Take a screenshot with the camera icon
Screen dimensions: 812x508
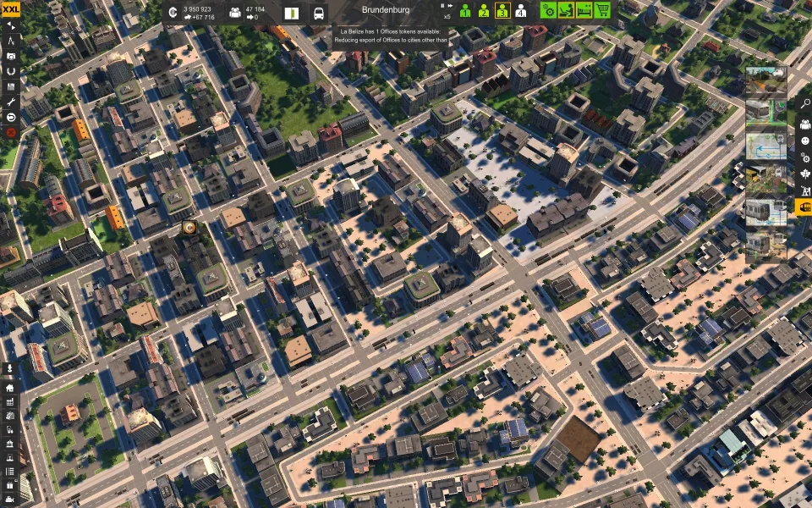[11, 55]
